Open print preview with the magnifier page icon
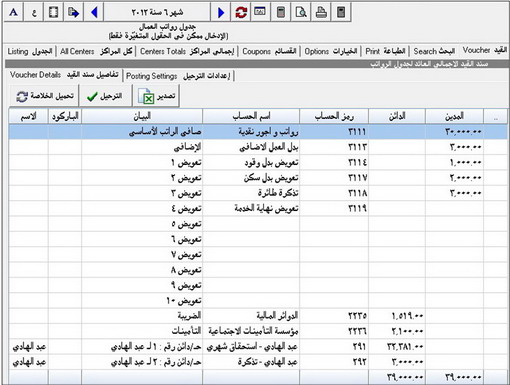Viewport: 510px width, 385px height. click(301, 12)
